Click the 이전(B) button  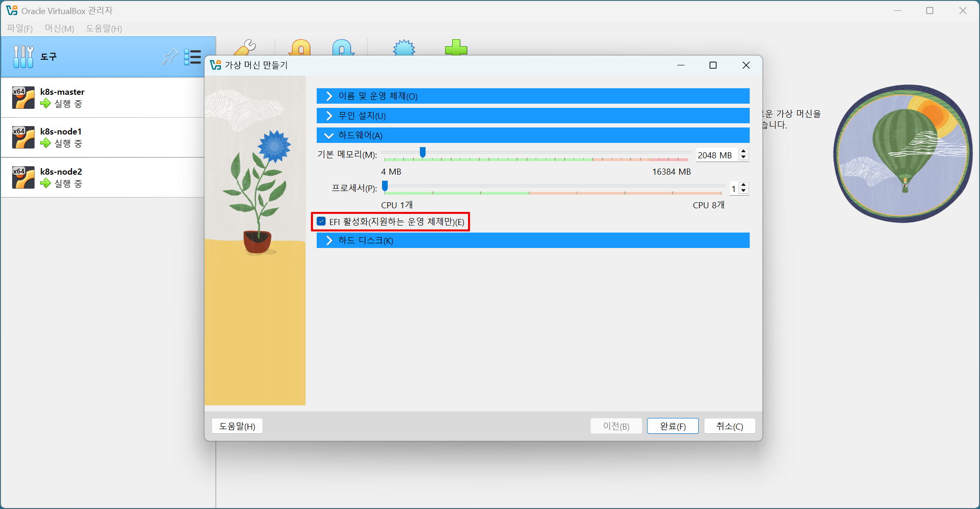point(616,426)
